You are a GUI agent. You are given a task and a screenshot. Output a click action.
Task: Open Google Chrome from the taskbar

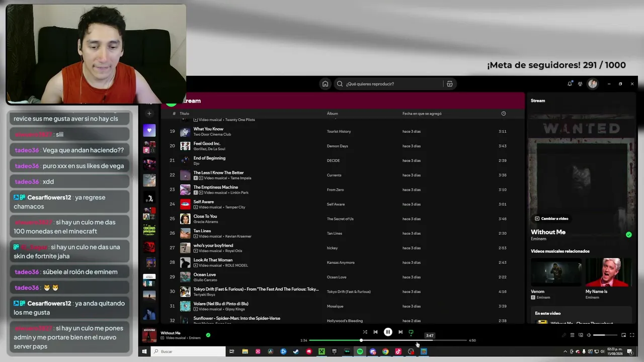coord(385,351)
